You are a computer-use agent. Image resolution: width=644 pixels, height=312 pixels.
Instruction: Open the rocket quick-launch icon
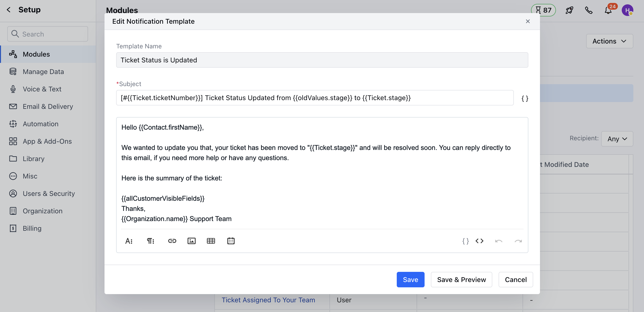[569, 10]
